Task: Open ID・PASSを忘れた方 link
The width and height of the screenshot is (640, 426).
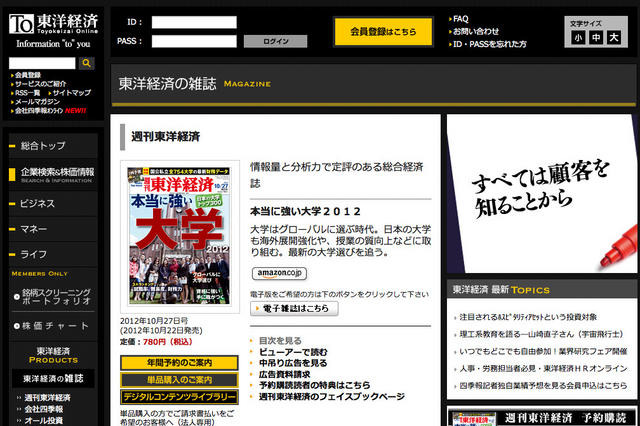Action: 490,44
